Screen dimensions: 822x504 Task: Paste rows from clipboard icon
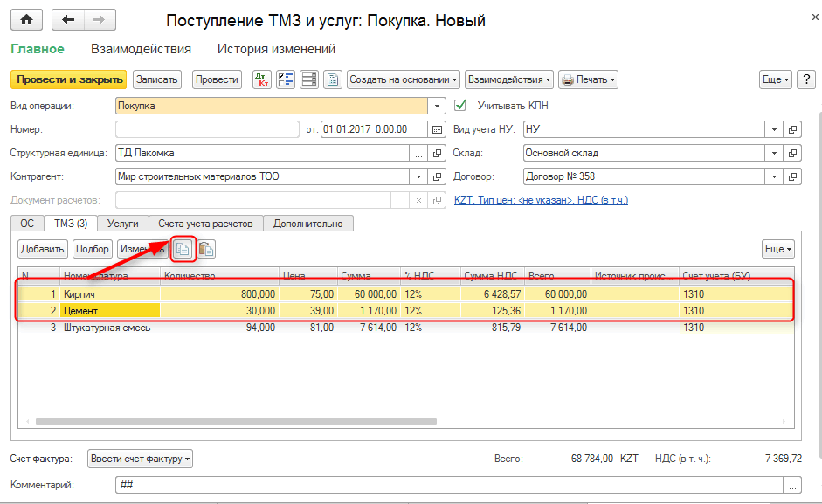click(206, 249)
